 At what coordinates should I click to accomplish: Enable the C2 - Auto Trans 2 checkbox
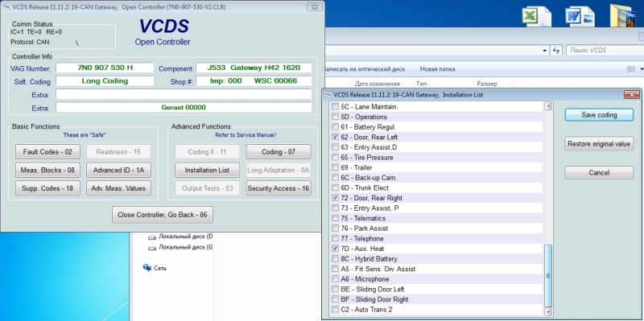pyautogui.click(x=335, y=310)
